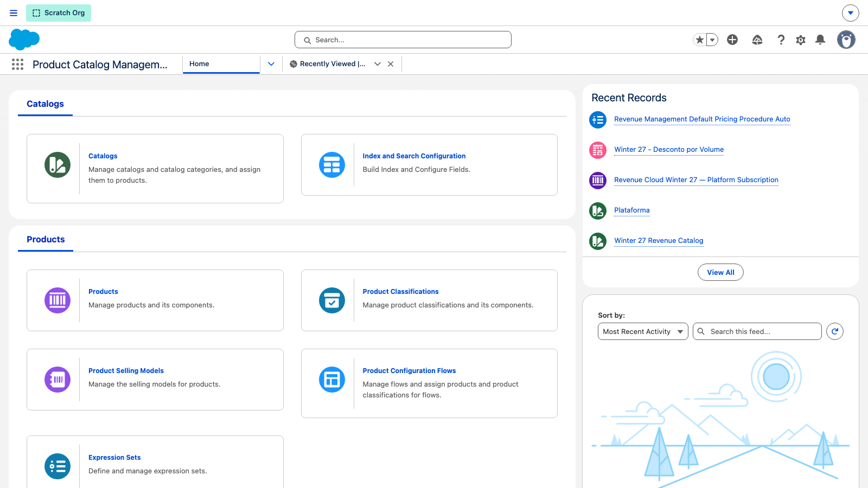Open the Recently Viewed tab actions chevron
This screenshot has height=488, width=868.
[x=378, y=64]
